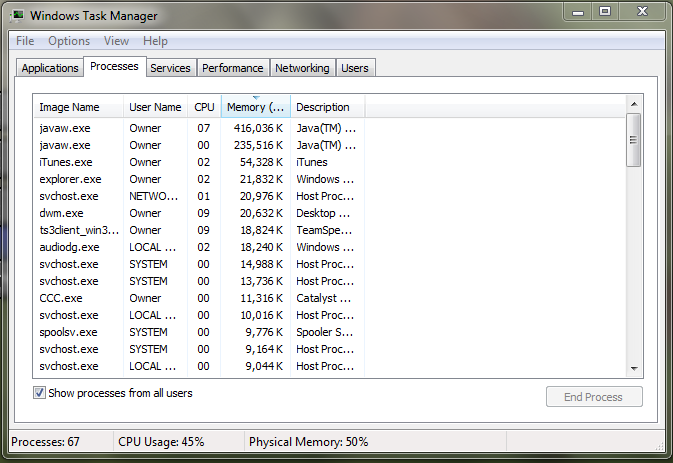
Task: Select svchost.exe run by NETWO...
Action: click(x=200, y=196)
